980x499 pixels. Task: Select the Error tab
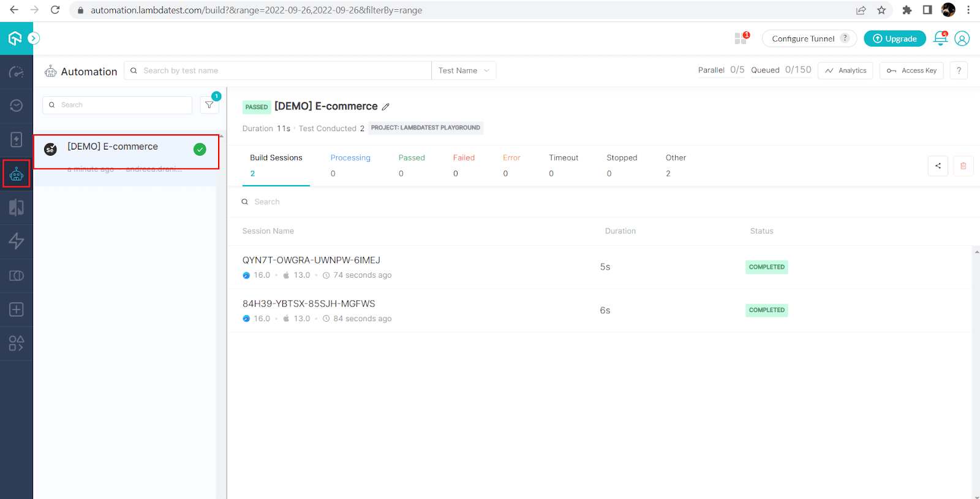(511, 166)
